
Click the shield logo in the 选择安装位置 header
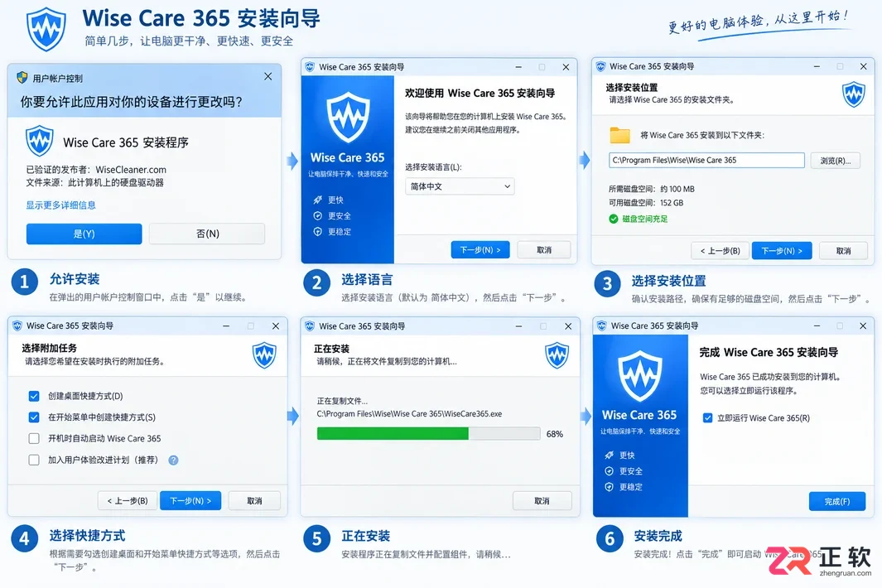click(x=853, y=94)
